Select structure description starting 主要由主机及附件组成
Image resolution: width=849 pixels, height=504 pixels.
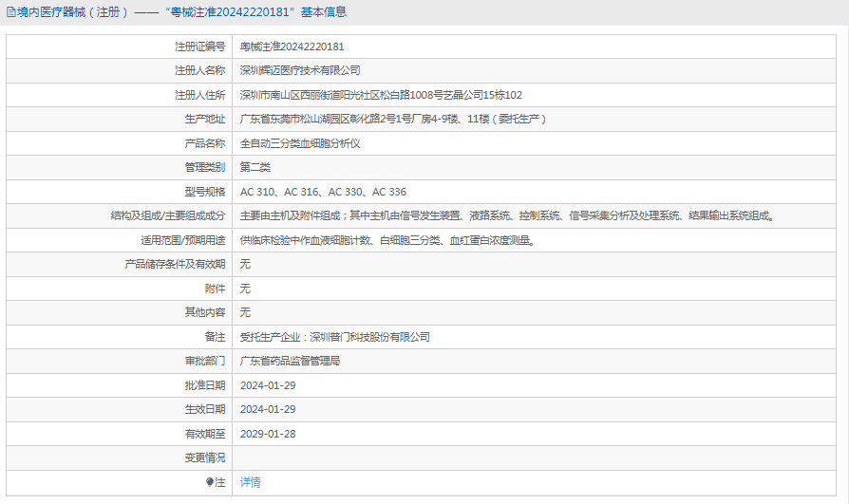coord(509,215)
